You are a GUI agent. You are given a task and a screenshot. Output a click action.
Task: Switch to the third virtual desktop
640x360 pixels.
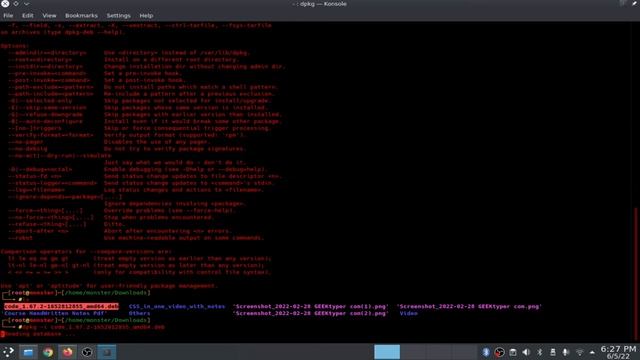[439, 352]
